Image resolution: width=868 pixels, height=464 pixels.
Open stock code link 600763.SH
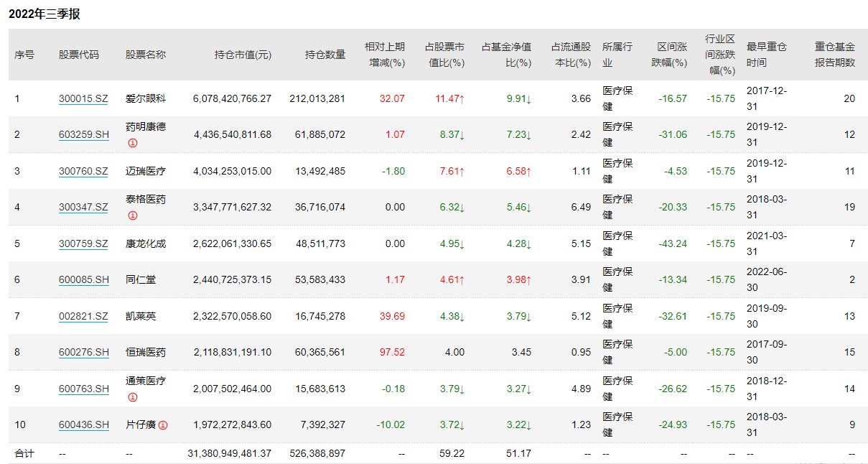point(84,389)
